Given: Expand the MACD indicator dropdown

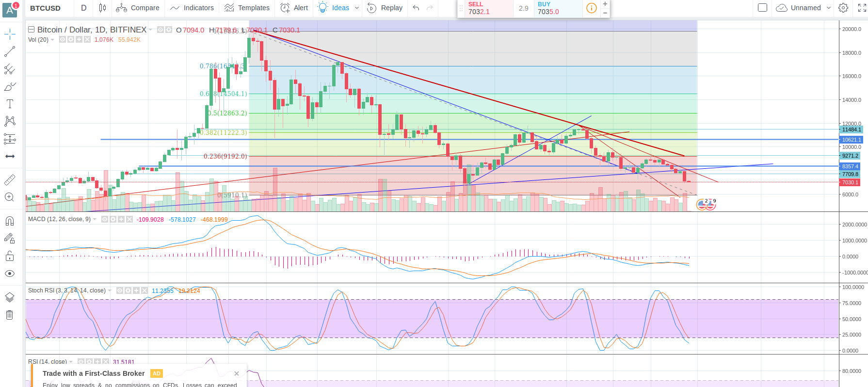Looking at the screenshot, I should 95,219.
